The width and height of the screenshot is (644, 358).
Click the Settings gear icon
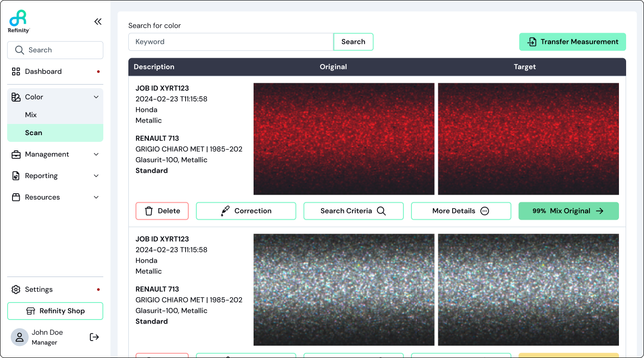16,290
